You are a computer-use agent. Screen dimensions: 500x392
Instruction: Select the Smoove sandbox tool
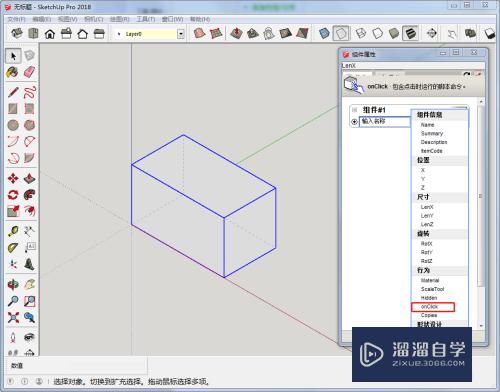coord(236,33)
